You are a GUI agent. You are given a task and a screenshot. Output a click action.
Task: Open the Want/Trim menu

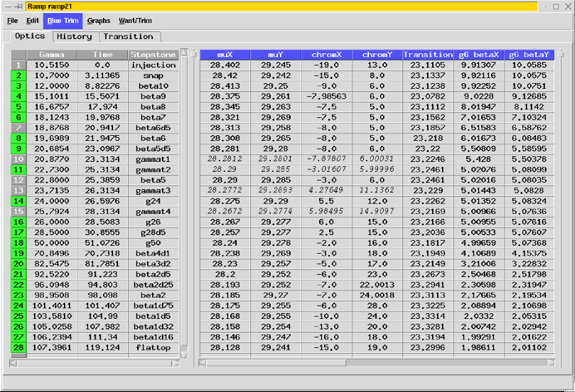135,21
